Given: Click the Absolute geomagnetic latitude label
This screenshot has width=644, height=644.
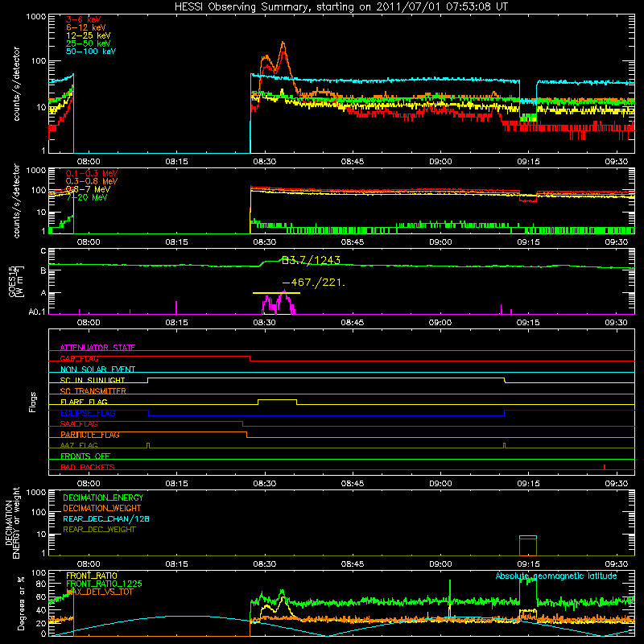Looking at the screenshot, I should point(556,576).
